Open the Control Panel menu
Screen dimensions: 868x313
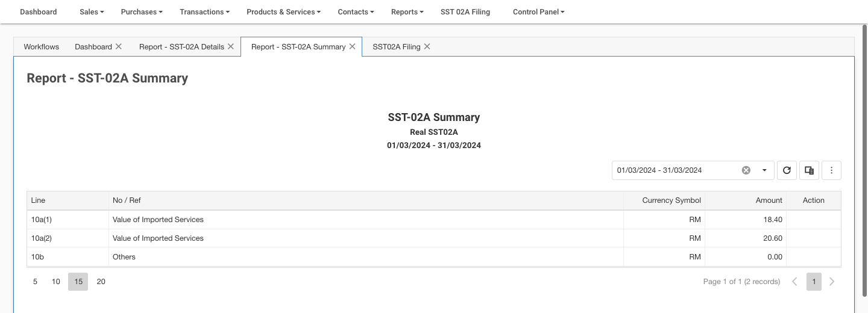tap(538, 11)
